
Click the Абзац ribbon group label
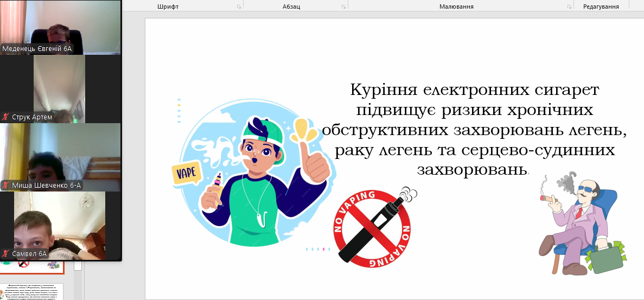(x=291, y=7)
